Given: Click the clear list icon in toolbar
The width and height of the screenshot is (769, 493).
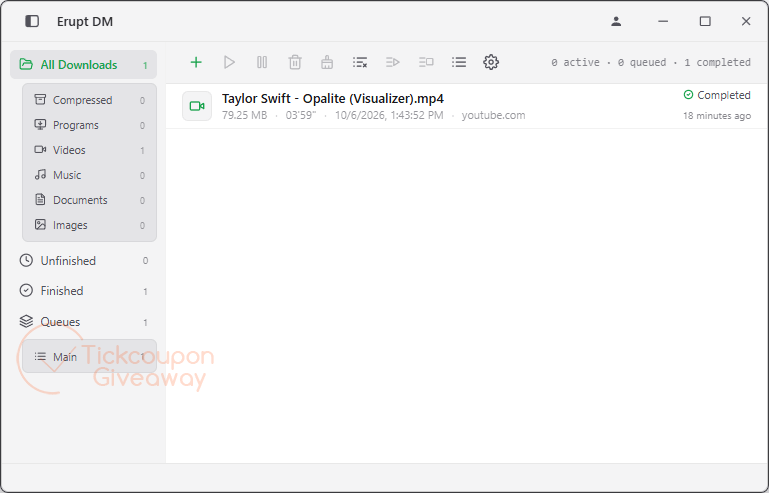Looking at the screenshot, I should (360, 62).
